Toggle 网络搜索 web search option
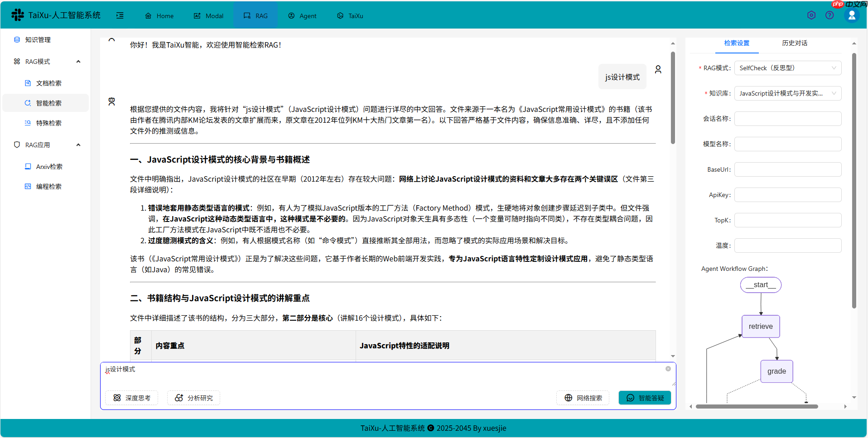 pos(583,398)
